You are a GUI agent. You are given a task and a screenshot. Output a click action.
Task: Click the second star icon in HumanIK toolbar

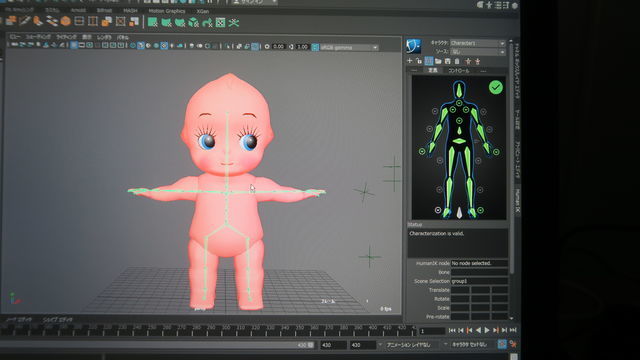tap(477, 61)
